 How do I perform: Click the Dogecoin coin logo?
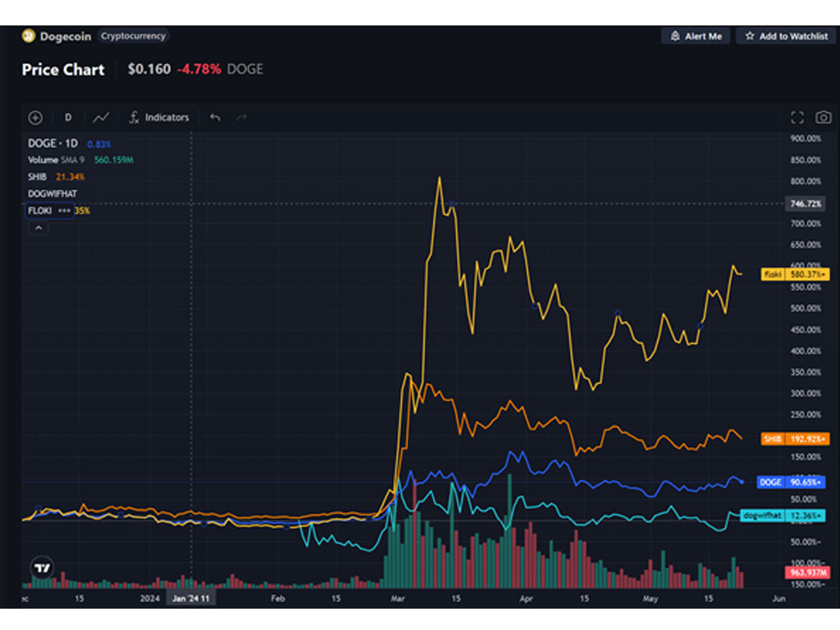click(x=29, y=36)
